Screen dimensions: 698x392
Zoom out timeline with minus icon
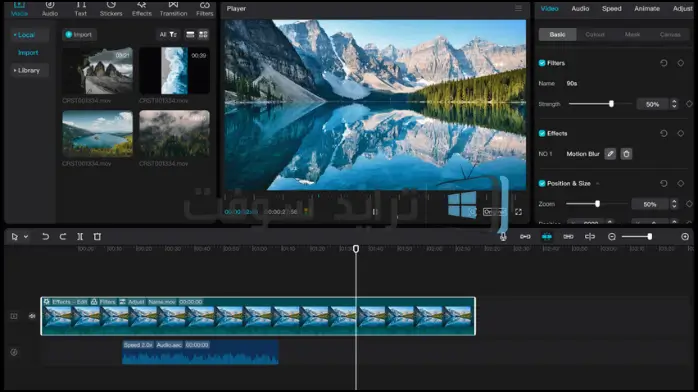612,237
